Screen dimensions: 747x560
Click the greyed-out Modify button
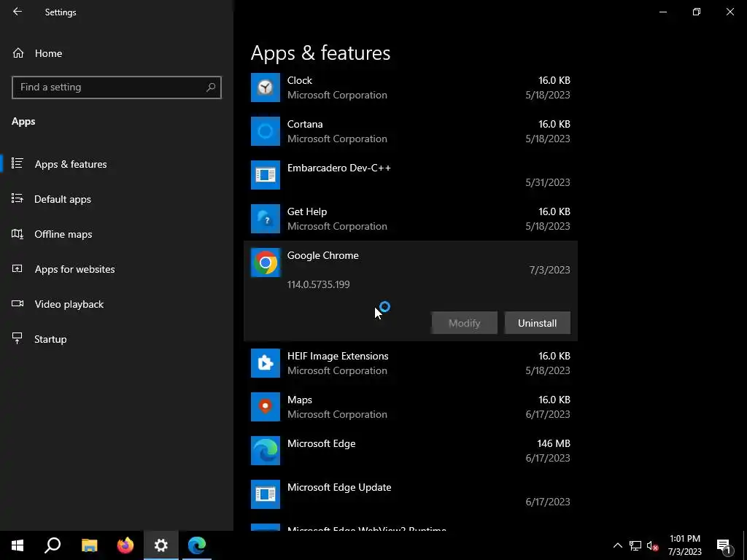pyautogui.click(x=465, y=323)
